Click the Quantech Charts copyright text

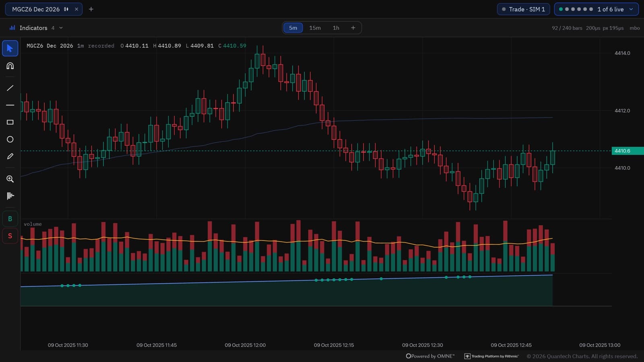[582, 356]
